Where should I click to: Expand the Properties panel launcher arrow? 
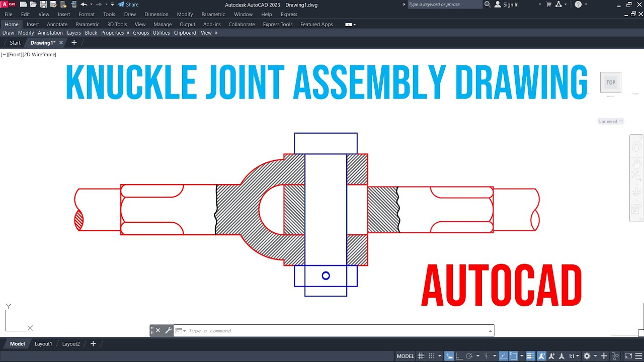pyautogui.click(x=128, y=33)
